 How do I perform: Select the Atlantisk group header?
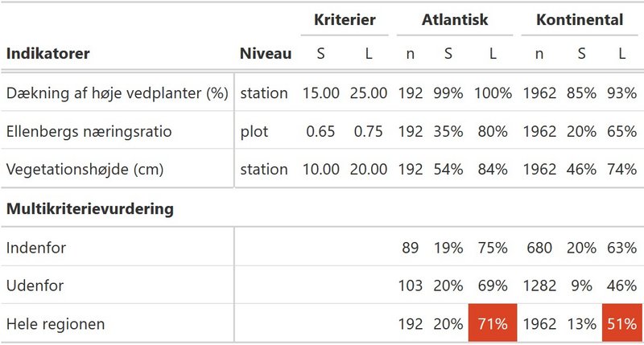[455, 19]
